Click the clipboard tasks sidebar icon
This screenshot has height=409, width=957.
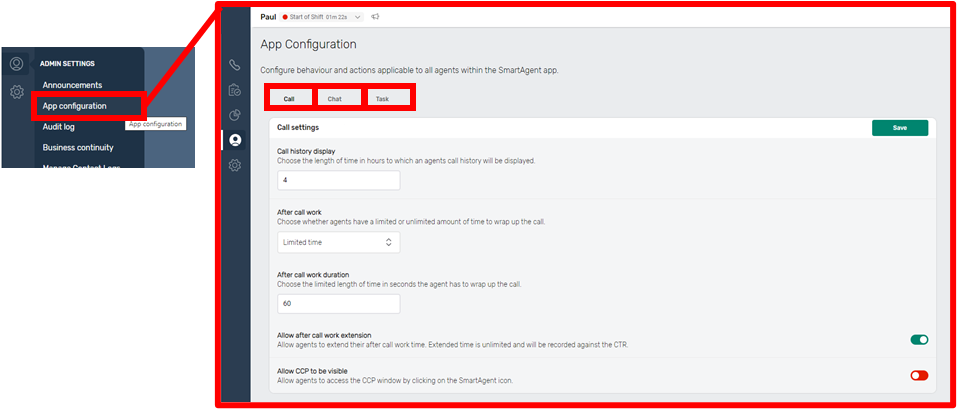tap(234, 90)
